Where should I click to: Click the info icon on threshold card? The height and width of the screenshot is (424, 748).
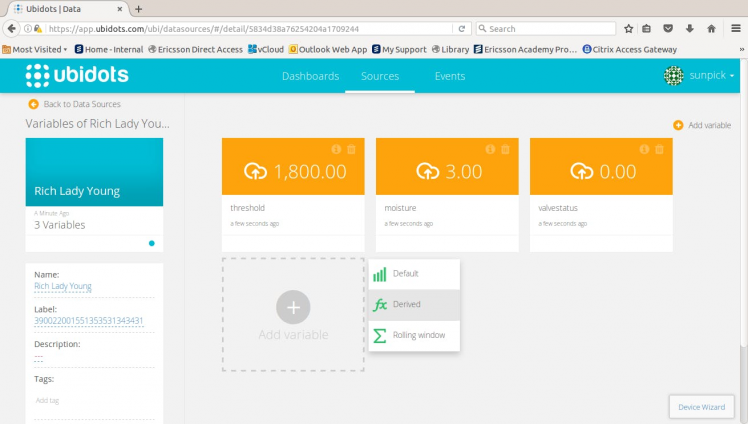tap(336, 149)
